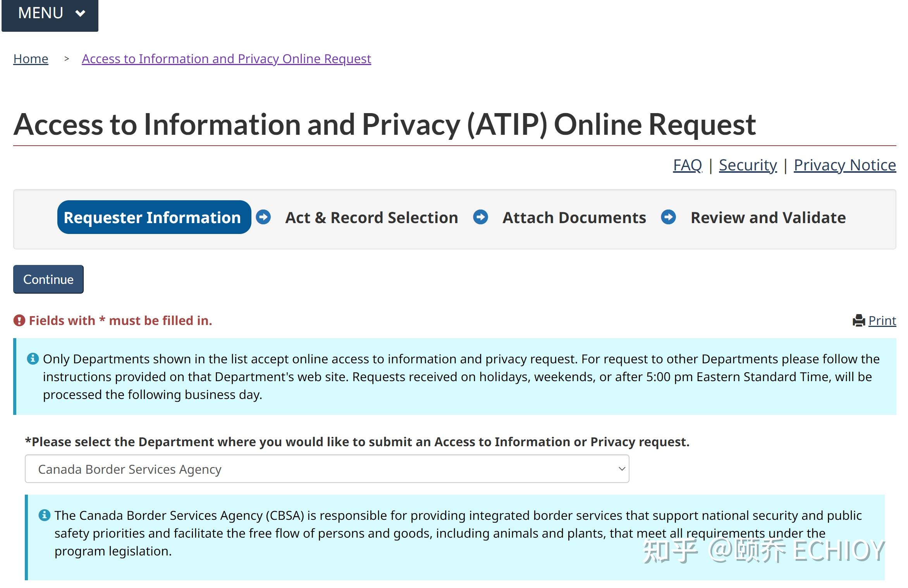Click arrow icon before Attach Documents step

coord(480,217)
